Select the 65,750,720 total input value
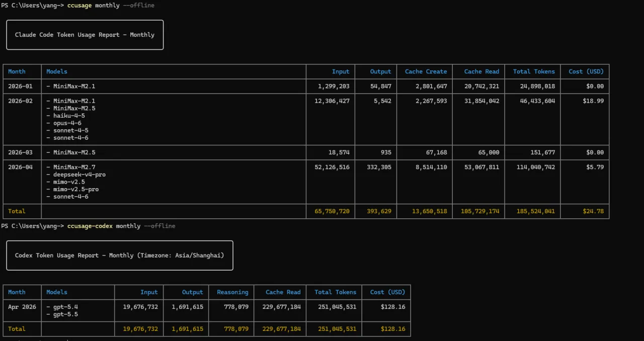The image size is (644, 341). [332, 211]
